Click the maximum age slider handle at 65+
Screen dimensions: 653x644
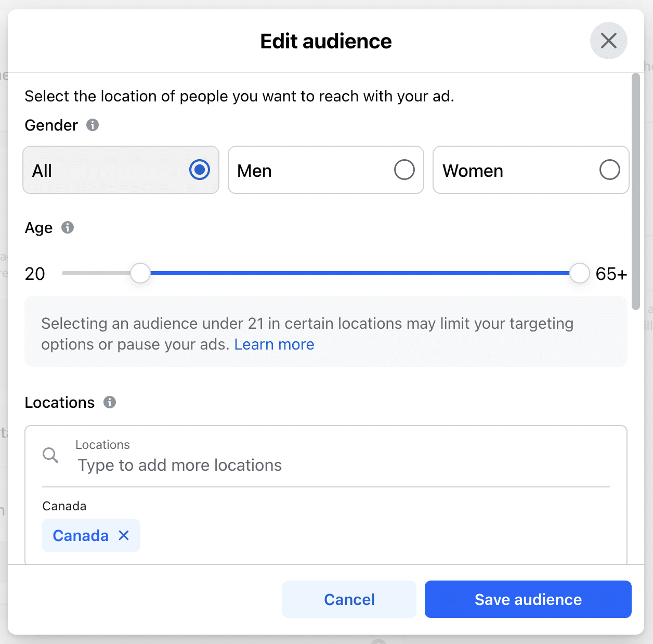[579, 273]
